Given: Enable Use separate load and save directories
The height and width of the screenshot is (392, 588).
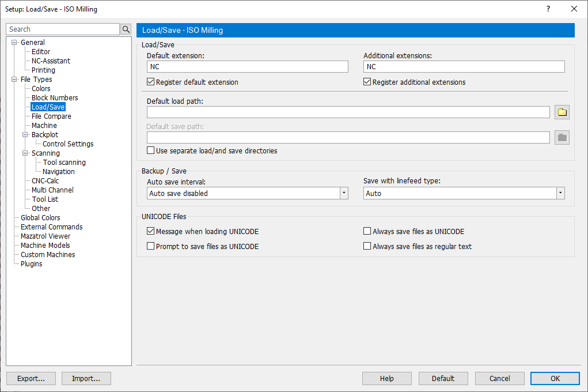Looking at the screenshot, I should pos(151,151).
